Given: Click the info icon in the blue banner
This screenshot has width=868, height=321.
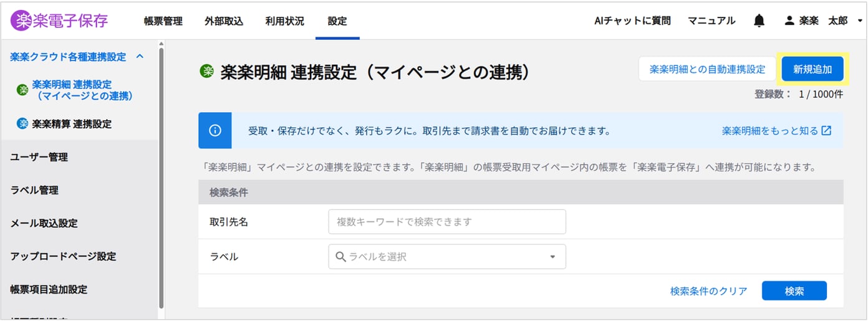Looking at the screenshot, I should point(215,130).
